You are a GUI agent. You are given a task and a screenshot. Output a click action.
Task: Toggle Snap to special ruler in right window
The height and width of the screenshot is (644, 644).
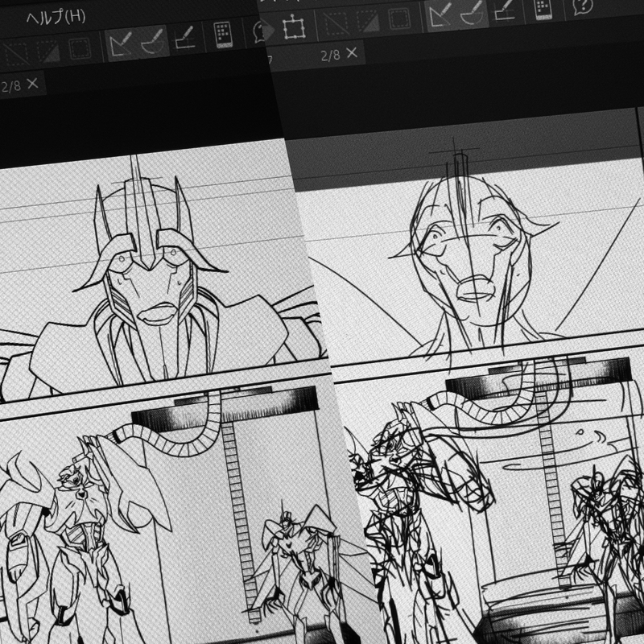tap(473, 12)
